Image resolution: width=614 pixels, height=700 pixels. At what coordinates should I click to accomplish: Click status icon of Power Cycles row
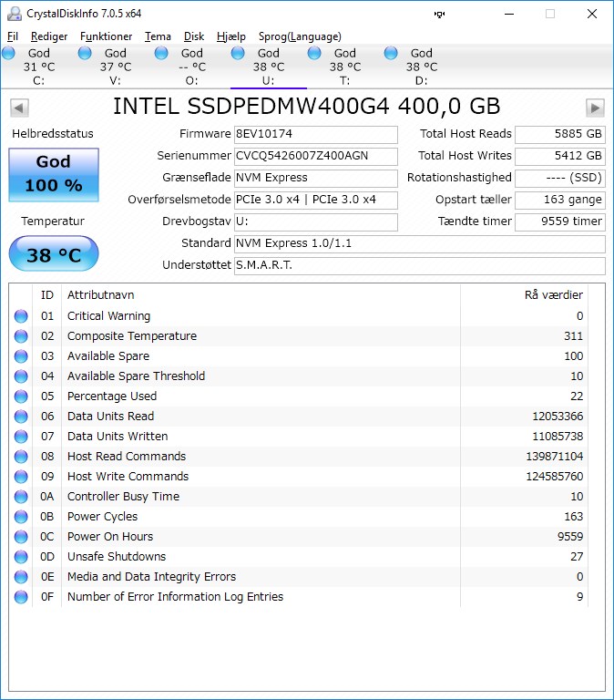tap(21, 517)
